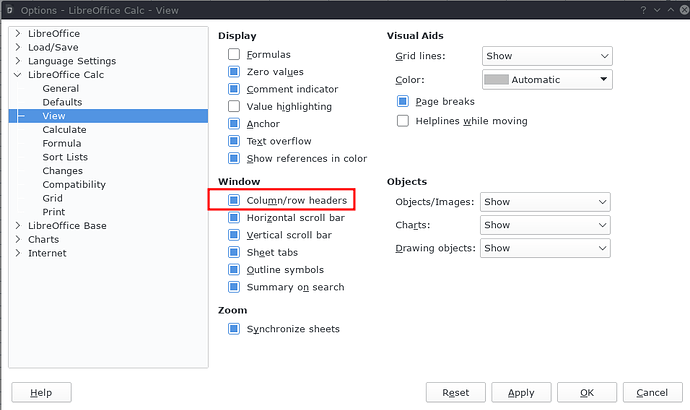Disable Summary on search checkbox
This screenshot has height=410, width=690.
tap(234, 287)
